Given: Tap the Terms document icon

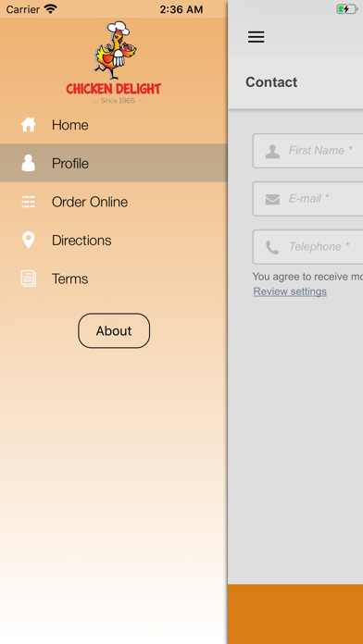Looking at the screenshot, I should tap(29, 279).
